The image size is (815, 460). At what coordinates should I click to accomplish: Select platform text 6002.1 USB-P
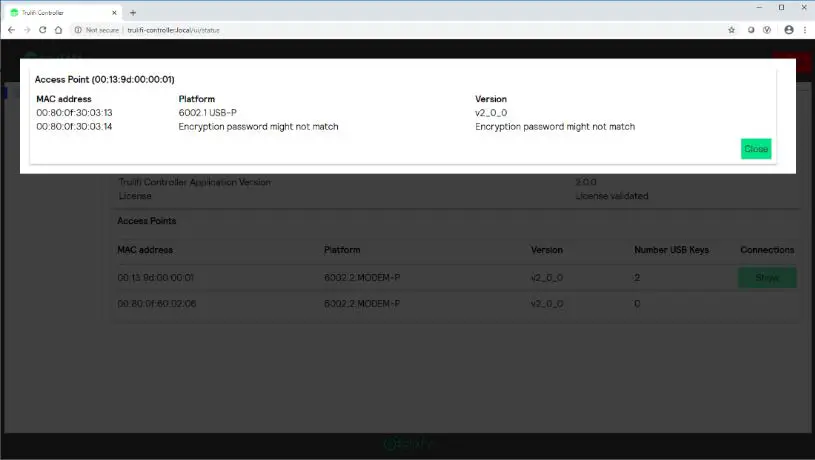click(x=207, y=113)
